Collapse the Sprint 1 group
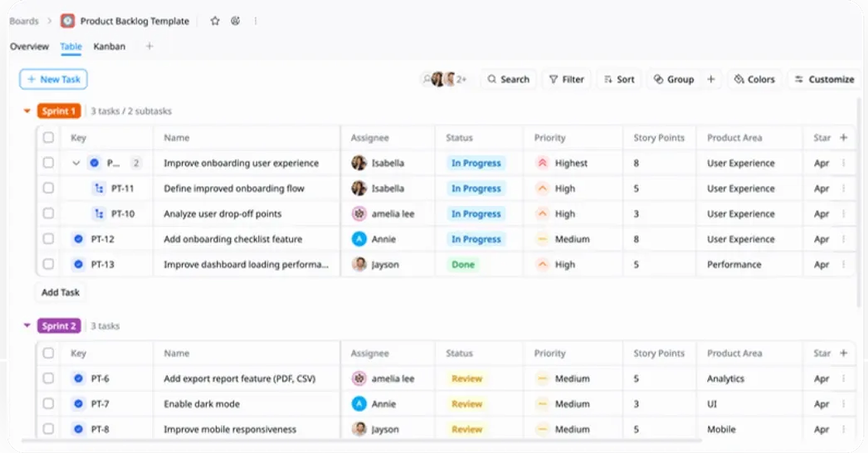 coord(27,111)
